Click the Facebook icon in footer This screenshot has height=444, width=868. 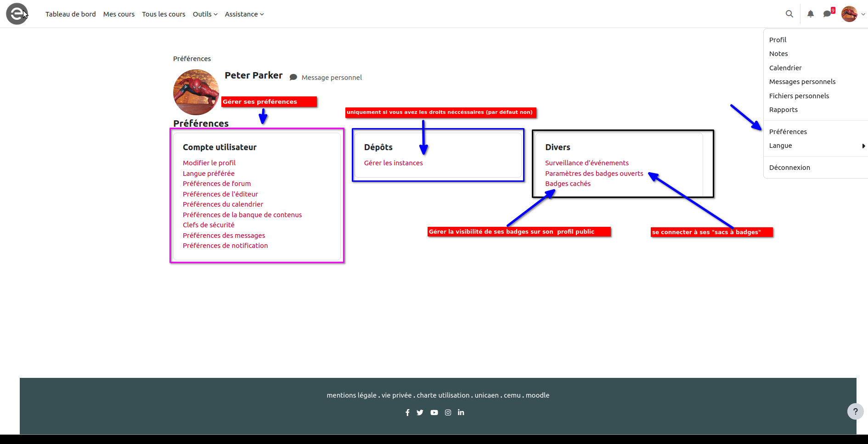[x=407, y=412]
